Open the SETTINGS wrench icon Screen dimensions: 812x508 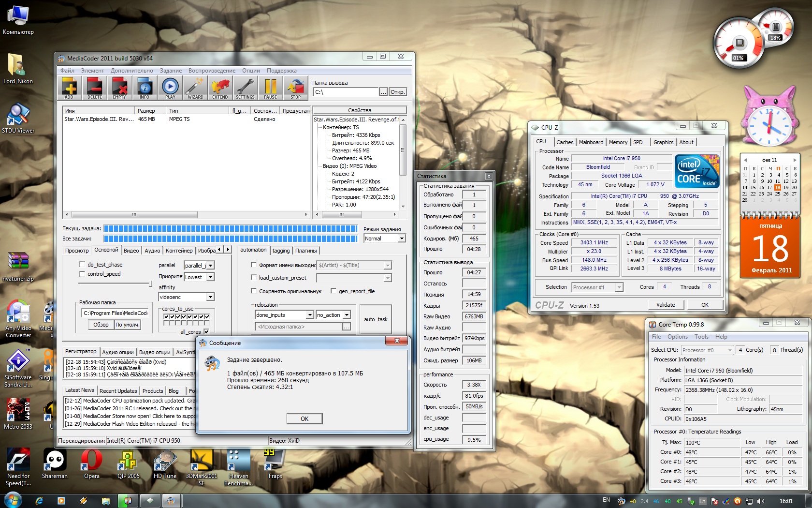tap(245, 89)
